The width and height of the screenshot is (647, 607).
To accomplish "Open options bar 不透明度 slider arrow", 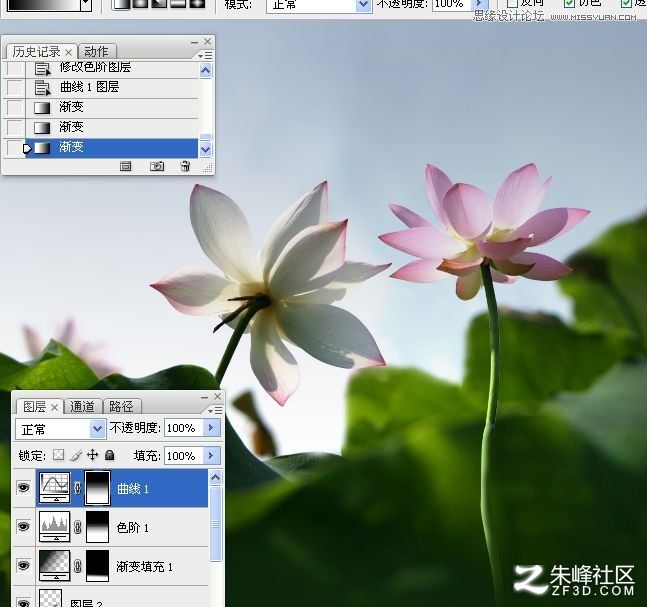I will tap(479, 4).
